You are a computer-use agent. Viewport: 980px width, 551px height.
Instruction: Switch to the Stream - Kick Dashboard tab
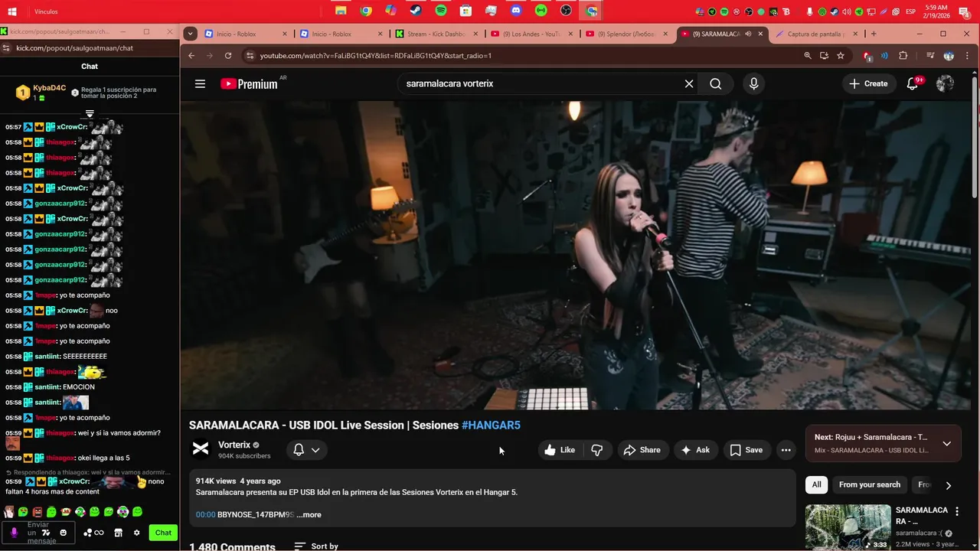(435, 34)
